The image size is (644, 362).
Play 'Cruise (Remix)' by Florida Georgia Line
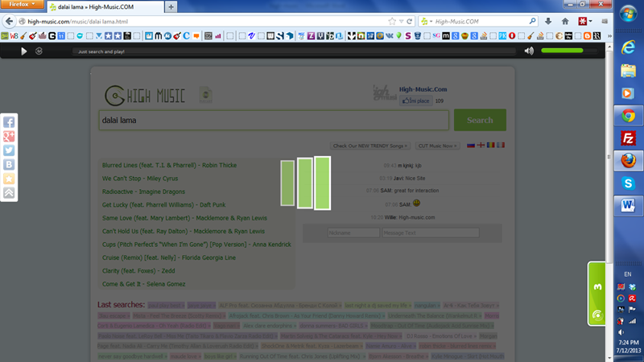pyautogui.click(x=169, y=257)
